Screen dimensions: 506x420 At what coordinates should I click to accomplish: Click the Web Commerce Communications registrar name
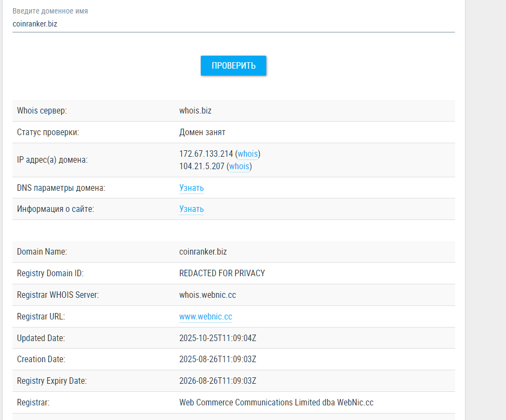pos(276,402)
